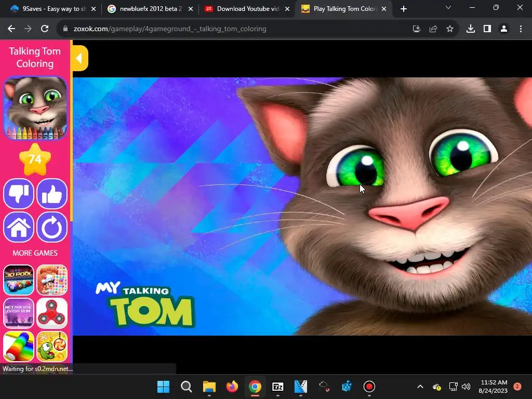This screenshot has width=532, height=399.
Task: Go back to the previous page
Action: pyautogui.click(x=11, y=29)
